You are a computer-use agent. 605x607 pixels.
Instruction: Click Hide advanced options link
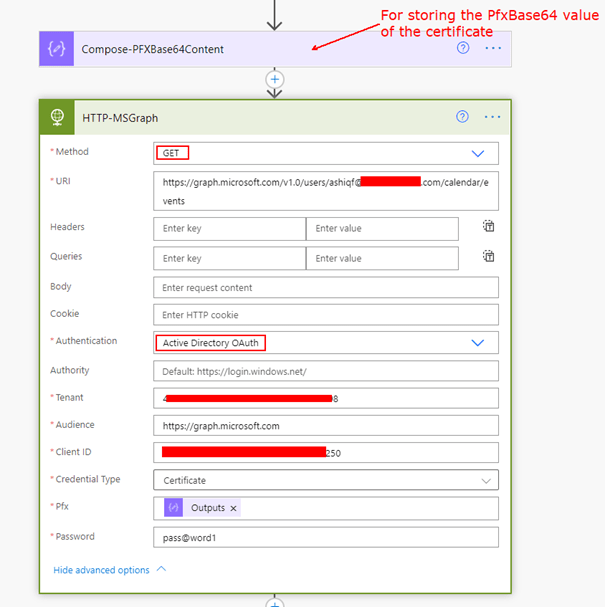101,570
